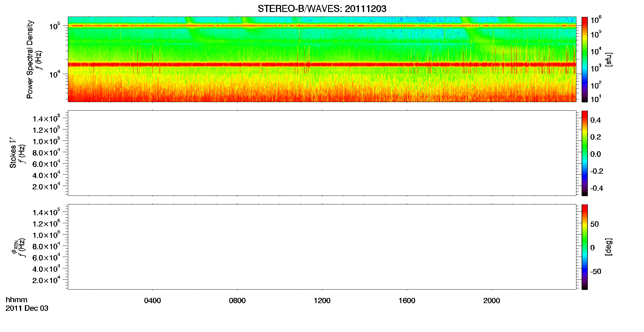Click the Power Spectral Density axis label
The image size is (644, 332).
pos(30,59)
